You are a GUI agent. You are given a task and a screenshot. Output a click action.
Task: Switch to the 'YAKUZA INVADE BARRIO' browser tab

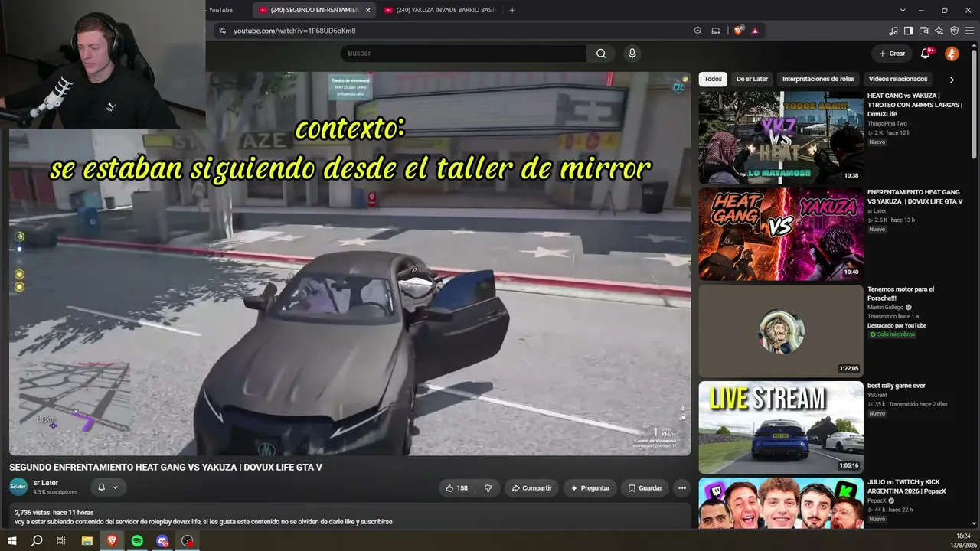(x=440, y=10)
